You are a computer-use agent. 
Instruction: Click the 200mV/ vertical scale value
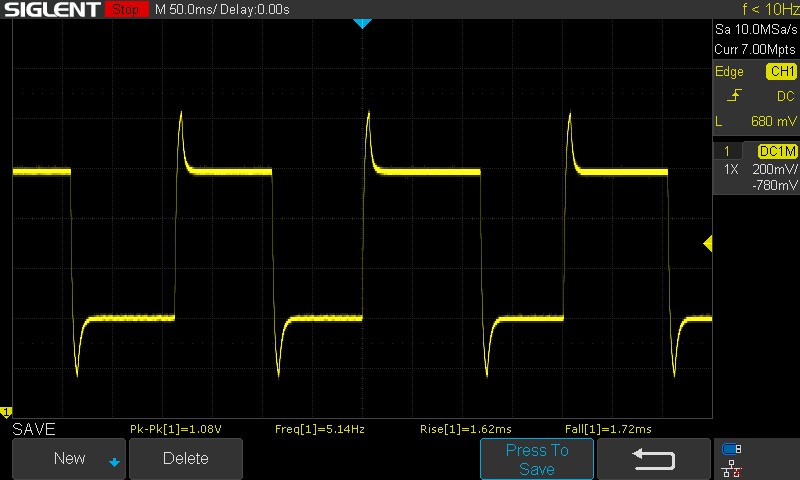774,169
